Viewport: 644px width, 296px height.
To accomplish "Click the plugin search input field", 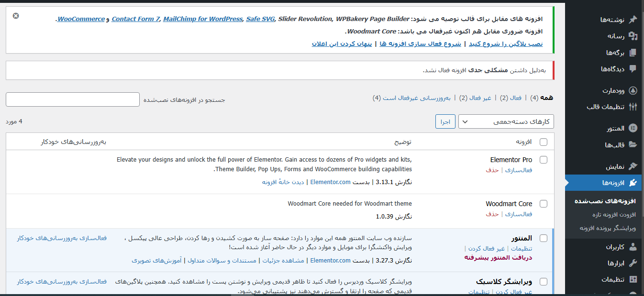I will [x=73, y=99].
